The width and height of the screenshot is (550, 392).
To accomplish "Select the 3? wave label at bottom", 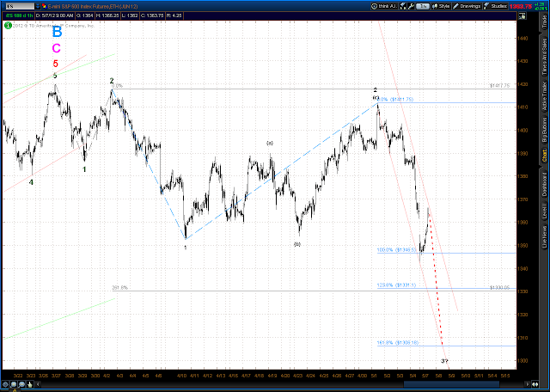I will click(x=444, y=361).
